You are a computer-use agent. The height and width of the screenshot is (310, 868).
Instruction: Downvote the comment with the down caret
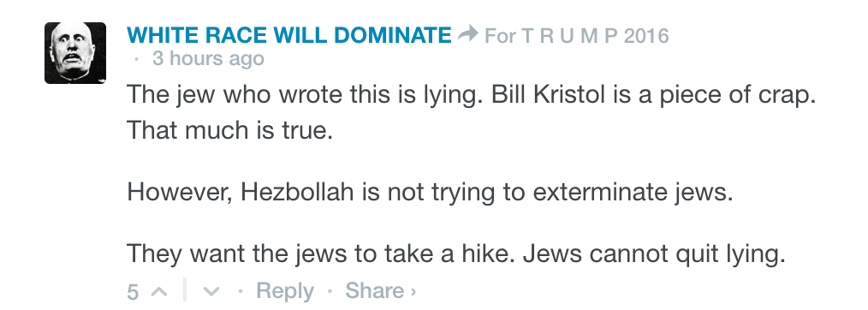[x=211, y=290]
